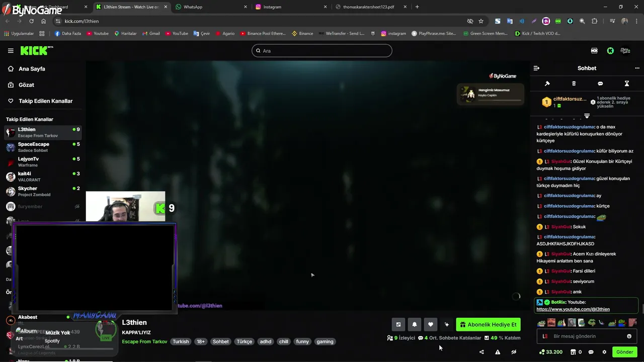Open the Chrome extensions puzzle icon
The image size is (644, 362).
(x=594, y=21)
